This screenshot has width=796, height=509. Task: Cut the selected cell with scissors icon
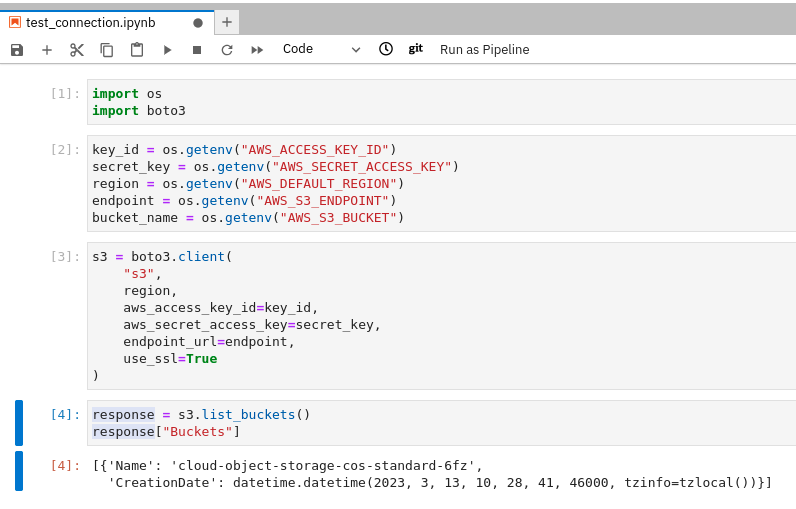click(77, 50)
